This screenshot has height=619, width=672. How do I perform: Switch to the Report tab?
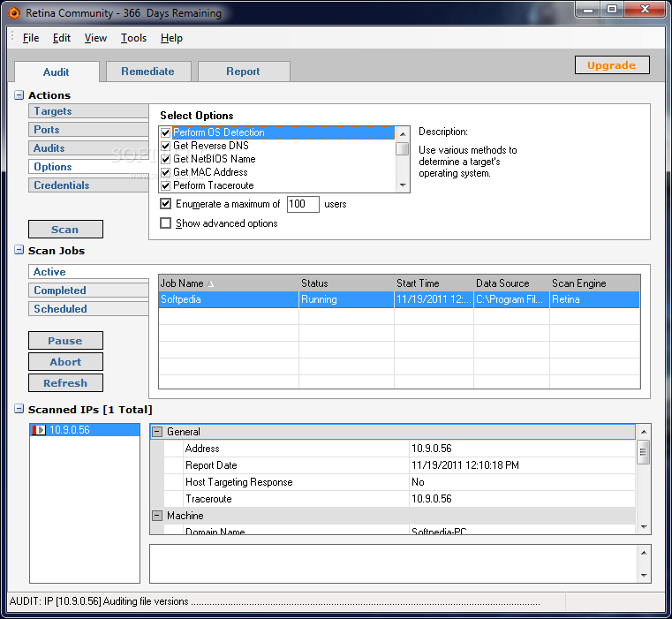click(x=243, y=72)
